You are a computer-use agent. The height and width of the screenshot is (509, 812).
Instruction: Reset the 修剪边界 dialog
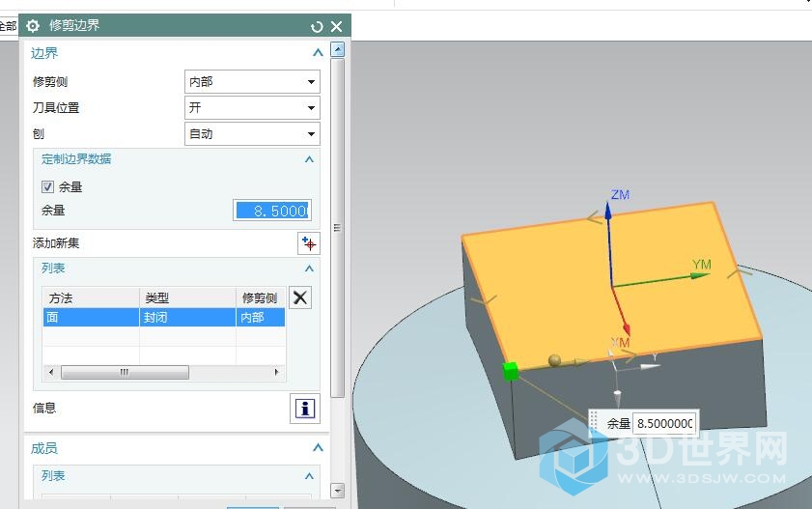tap(317, 26)
